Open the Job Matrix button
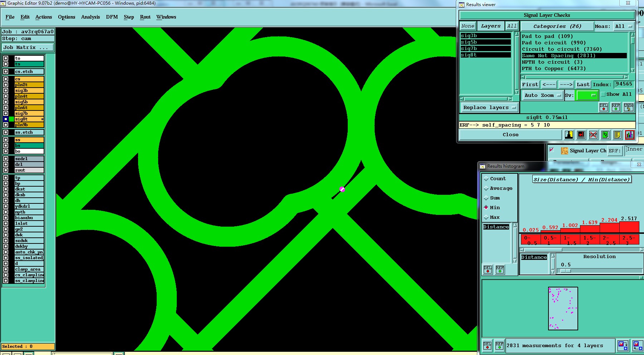This screenshot has width=644, height=355. pyautogui.click(x=28, y=48)
